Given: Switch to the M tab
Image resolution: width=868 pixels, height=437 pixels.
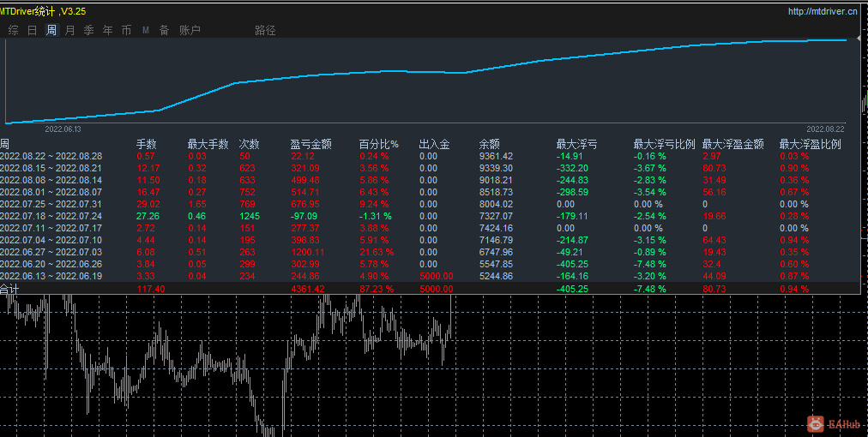Looking at the screenshot, I should point(146,31).
